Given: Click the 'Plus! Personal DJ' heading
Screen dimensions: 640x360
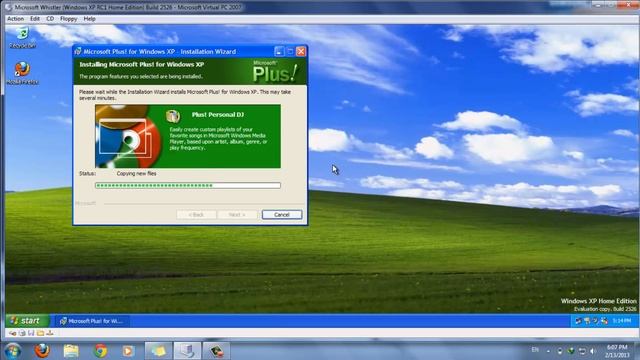Looking at the screenshot, I should pos(218,115).
